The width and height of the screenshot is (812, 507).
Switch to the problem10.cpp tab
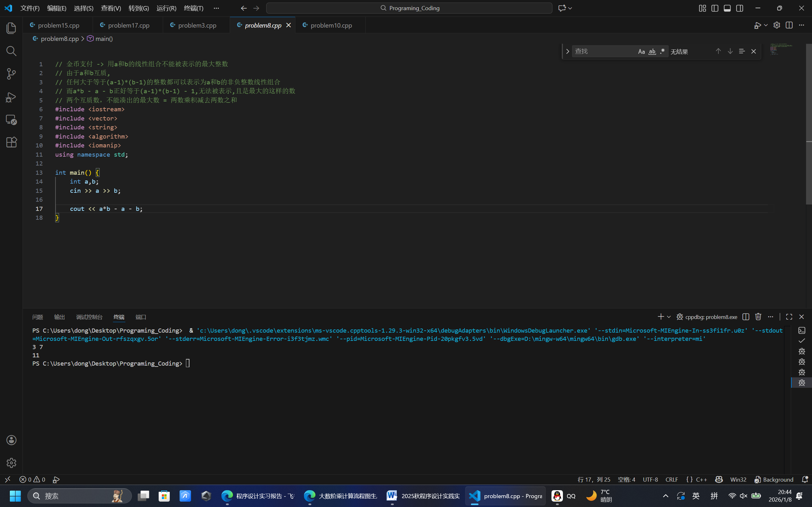pyautogui.click(x=331, y=25)
